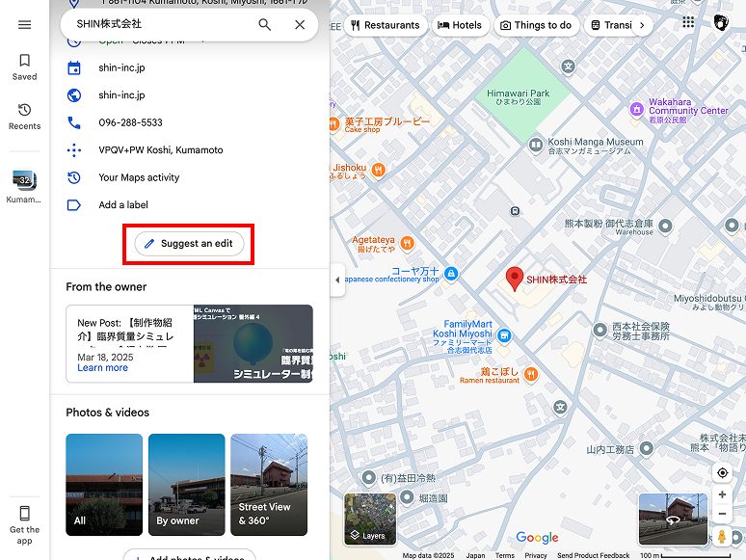
Task: Open shin-inc.jp appointment link
Action: 121,67
